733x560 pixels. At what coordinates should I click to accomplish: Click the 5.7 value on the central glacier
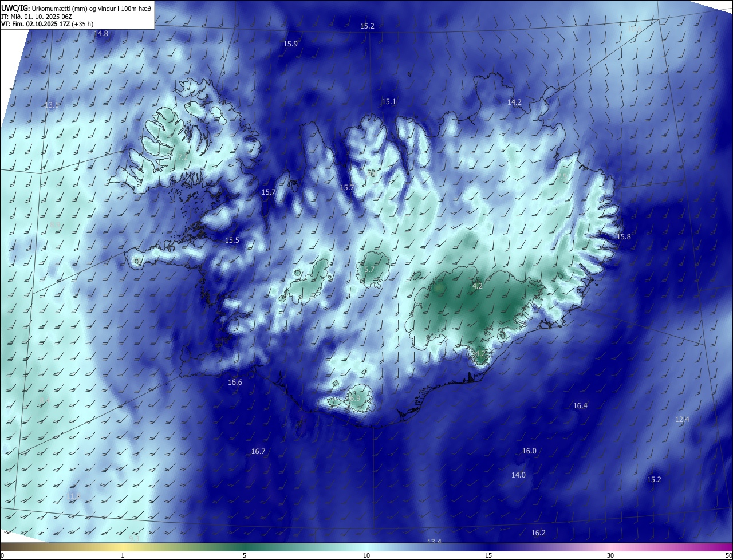tap(369, 269)
